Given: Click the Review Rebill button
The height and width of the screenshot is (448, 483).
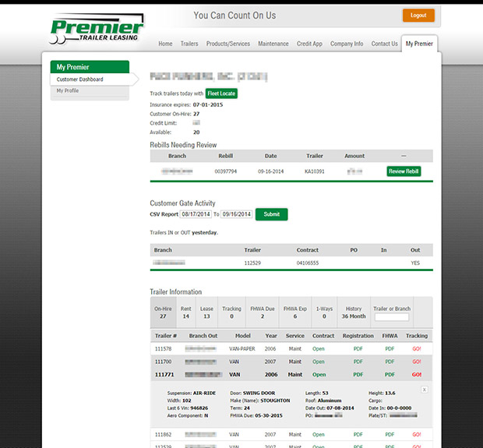Looking at the screenshot, I should (x=404, y=171).
